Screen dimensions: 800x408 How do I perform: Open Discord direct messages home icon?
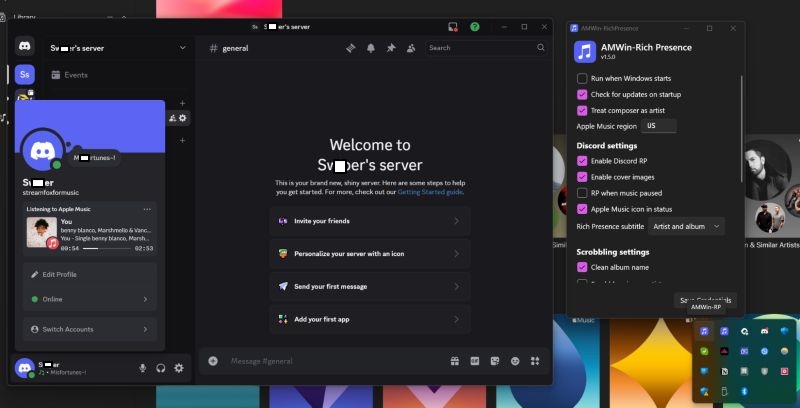(24, 46)
